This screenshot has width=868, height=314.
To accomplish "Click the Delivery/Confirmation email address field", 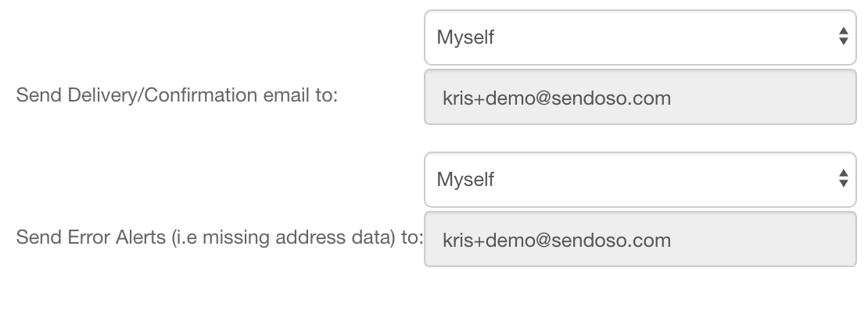I will click(x=640, y=98).
